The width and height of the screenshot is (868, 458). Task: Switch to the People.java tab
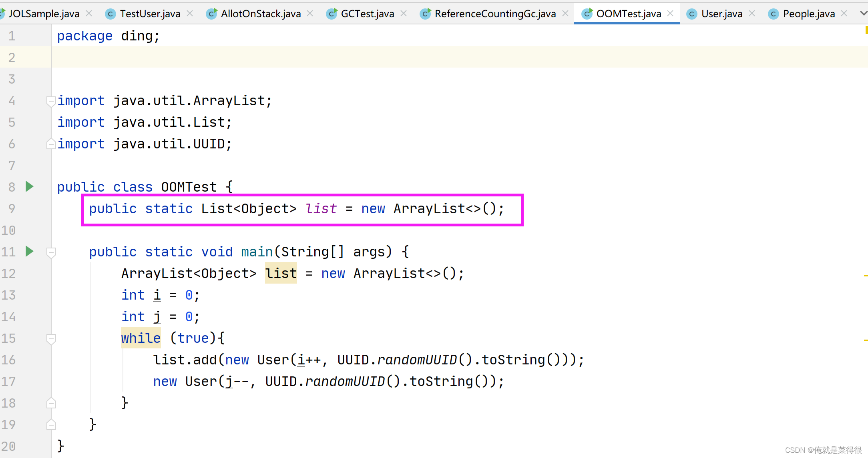[808, 14]
